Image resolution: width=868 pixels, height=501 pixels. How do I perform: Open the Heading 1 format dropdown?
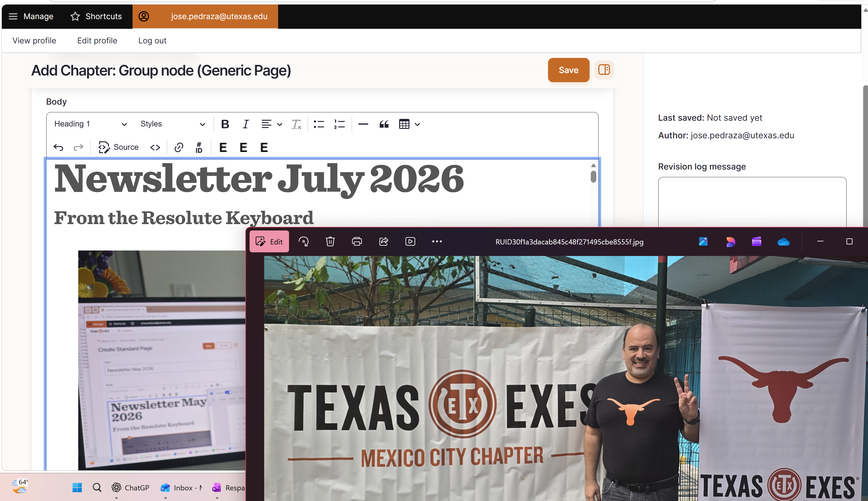tap(90, 124)
